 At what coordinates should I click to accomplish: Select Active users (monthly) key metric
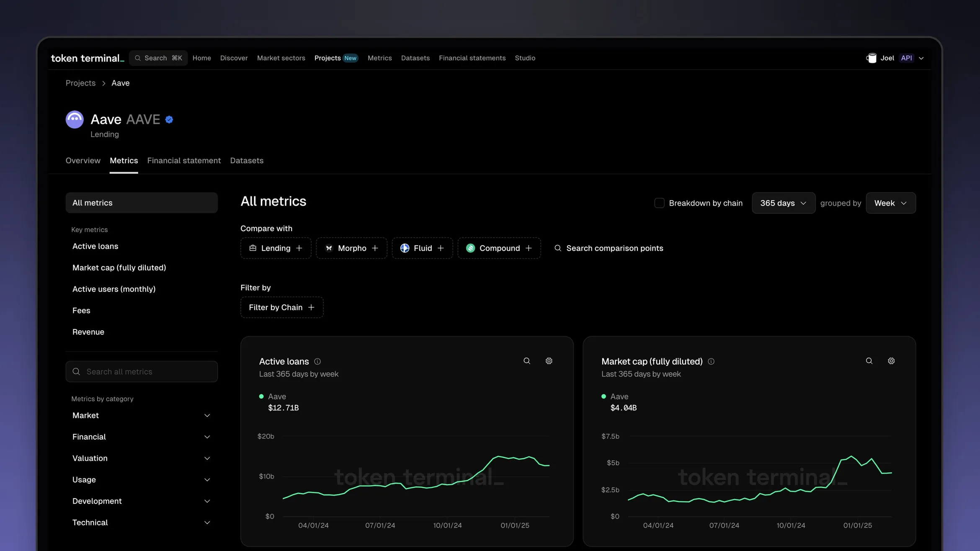pyautogui.click(x=114, y=289)
